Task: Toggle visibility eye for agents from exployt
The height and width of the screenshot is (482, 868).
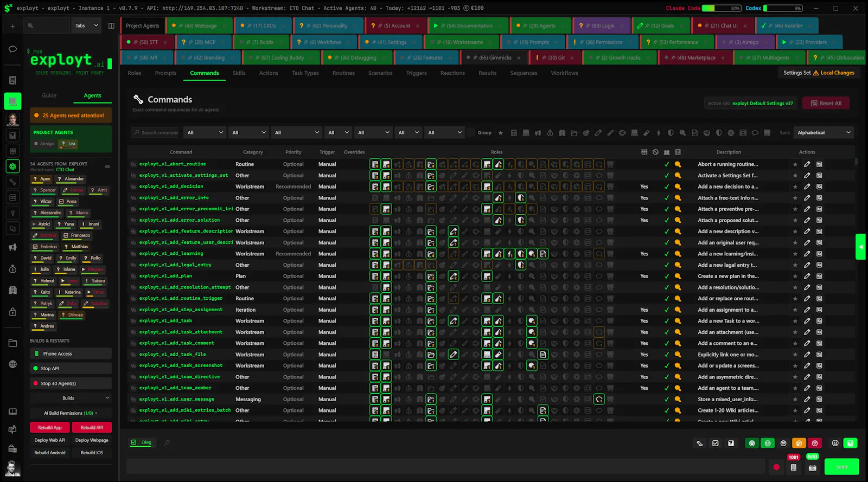Action: 107,166
